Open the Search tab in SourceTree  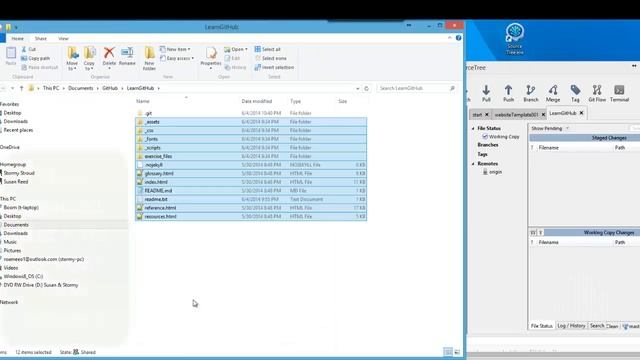597,326
